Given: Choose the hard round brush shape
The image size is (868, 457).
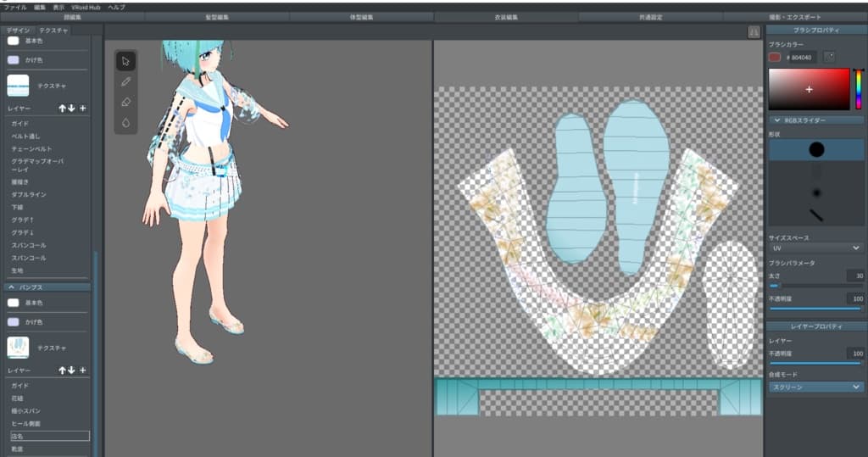Looking at the screenshot, I should coord(815,150).
